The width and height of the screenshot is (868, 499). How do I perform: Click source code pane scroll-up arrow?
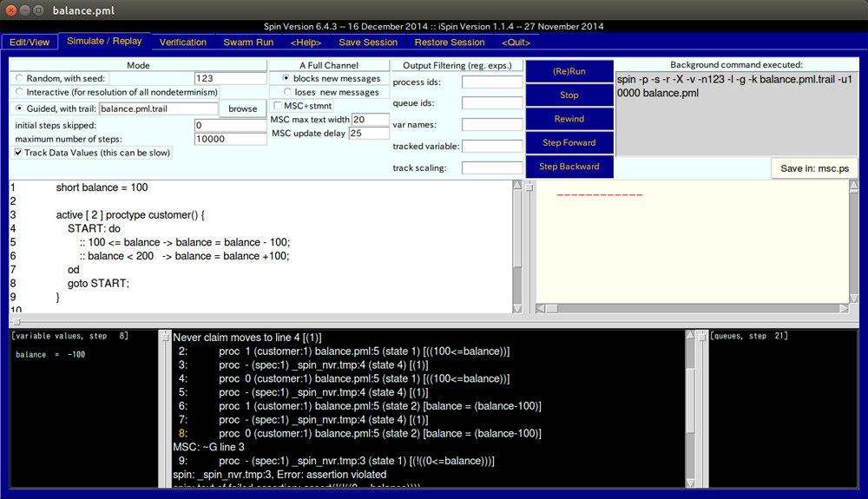pyautogui.click(x=517, y=185)
